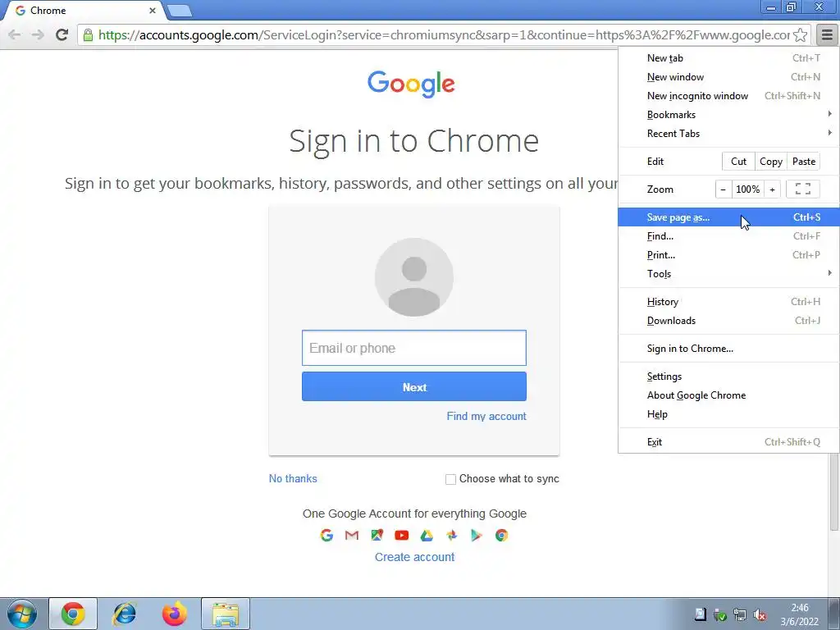Select Exit from the Chrome menu
Viewport: 840px width, 630px height.
(728, 442)
